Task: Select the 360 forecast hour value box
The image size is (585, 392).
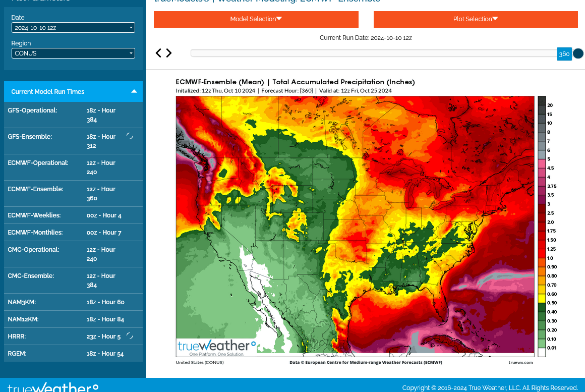Action: pos(564,54)
